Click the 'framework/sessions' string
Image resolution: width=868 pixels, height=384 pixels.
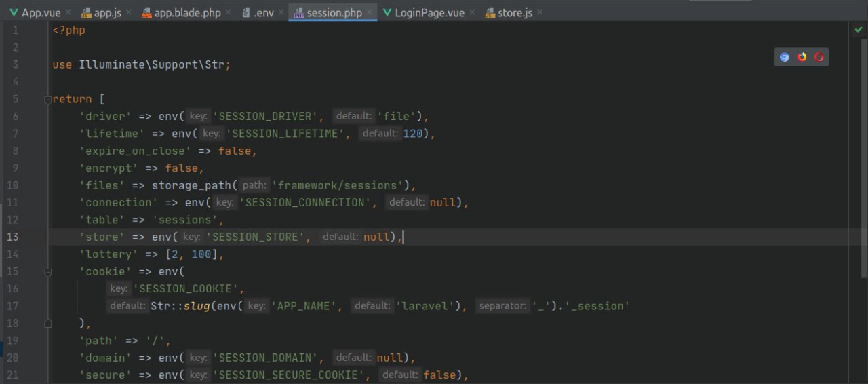pos(337,185)
